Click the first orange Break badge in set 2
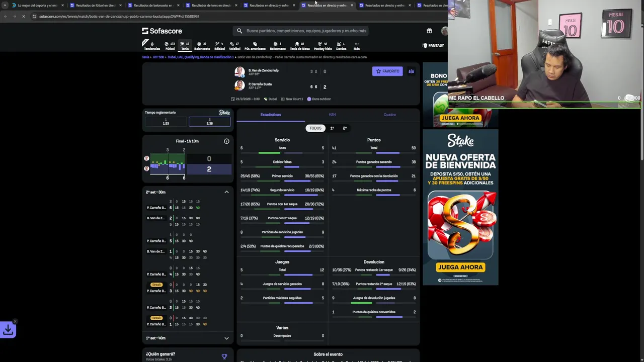 156,285
